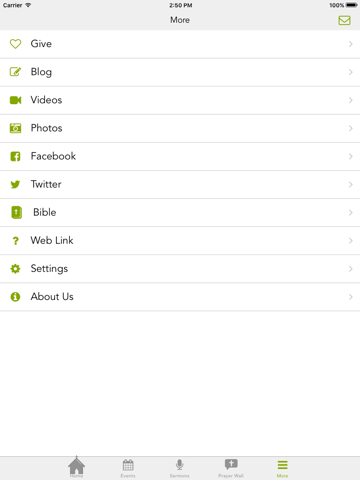Click the pencil edit icon beside Blog

(15, 72)
